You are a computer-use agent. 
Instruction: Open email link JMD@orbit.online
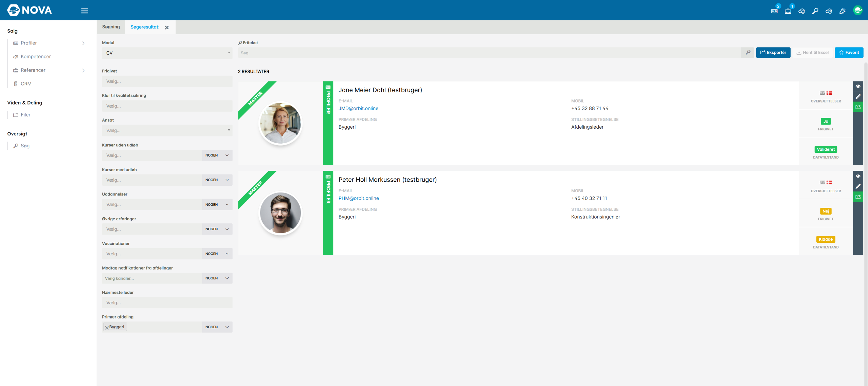(358, 108)
